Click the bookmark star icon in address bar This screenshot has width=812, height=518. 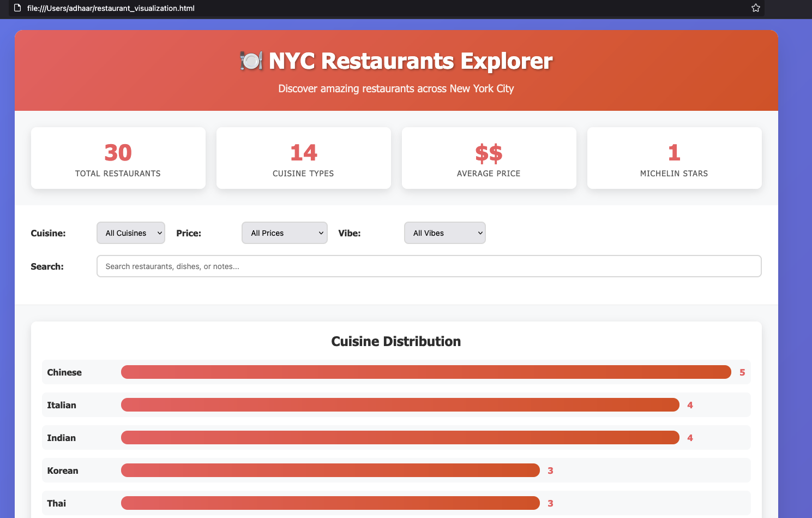click(x=755, y=8)
